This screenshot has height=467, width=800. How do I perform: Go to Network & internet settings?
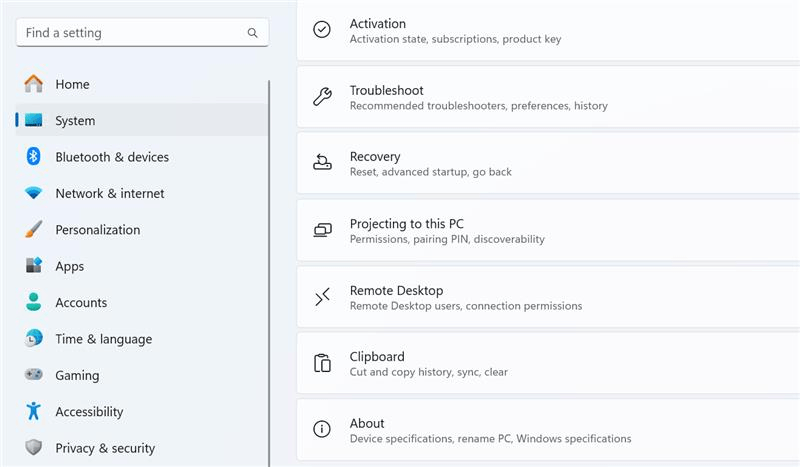(109, 194)
